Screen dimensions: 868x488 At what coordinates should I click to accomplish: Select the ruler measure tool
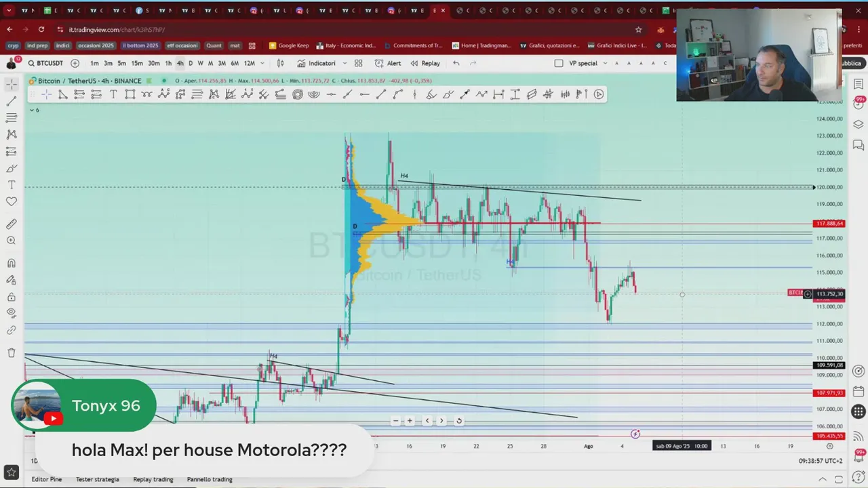pyautogui.click(x=12, y=224)
